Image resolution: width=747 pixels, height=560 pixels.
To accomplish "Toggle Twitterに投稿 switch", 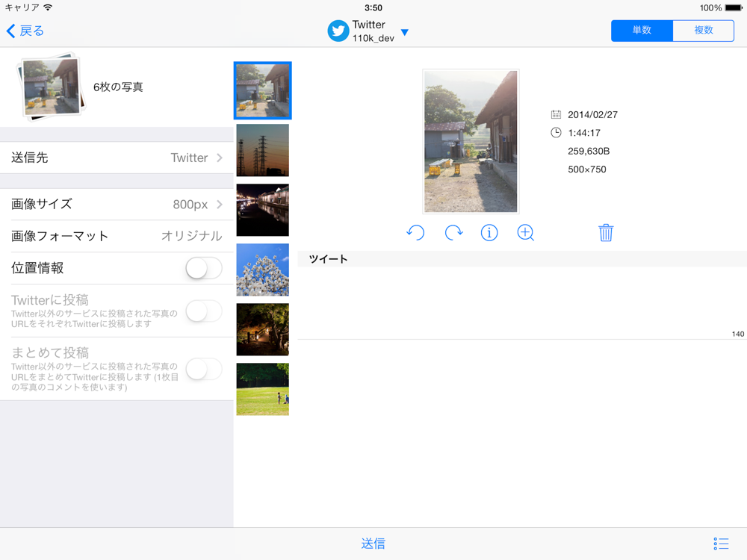I will [x=204, y=311].
